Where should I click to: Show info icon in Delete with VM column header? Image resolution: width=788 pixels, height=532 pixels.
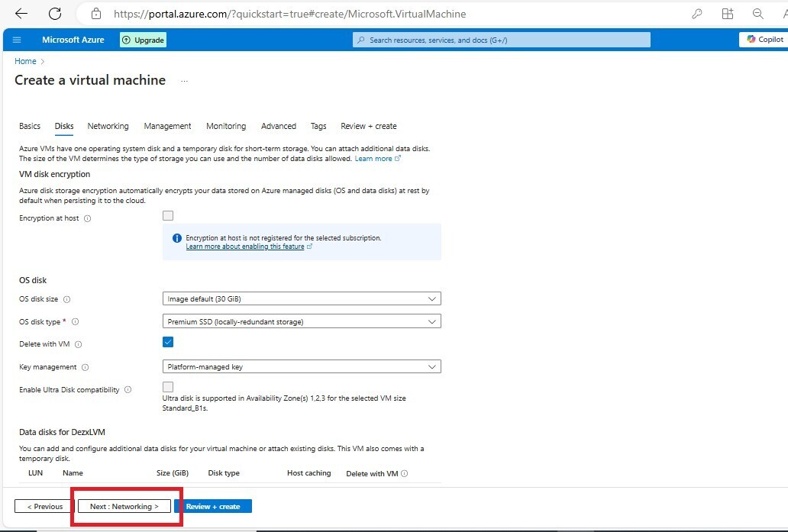point(405,473)
